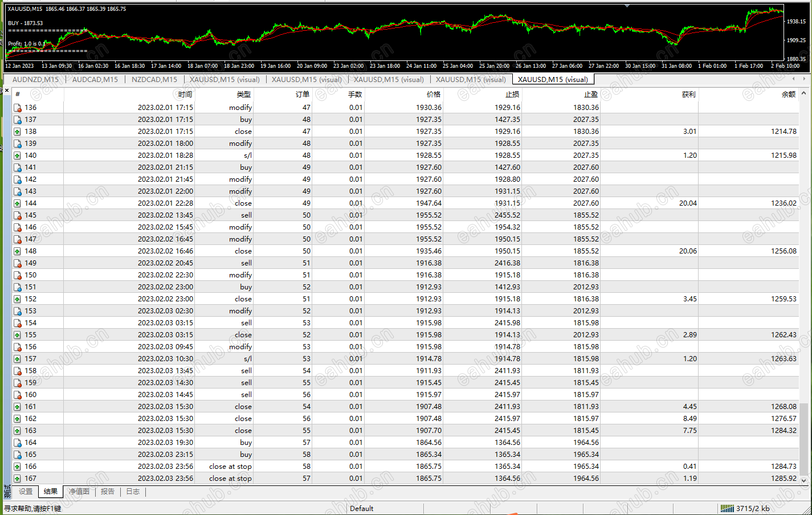The width and height of the screenshot is (812, 515).
Task: Sort by the 类型 column header
Action: (224, 95)
